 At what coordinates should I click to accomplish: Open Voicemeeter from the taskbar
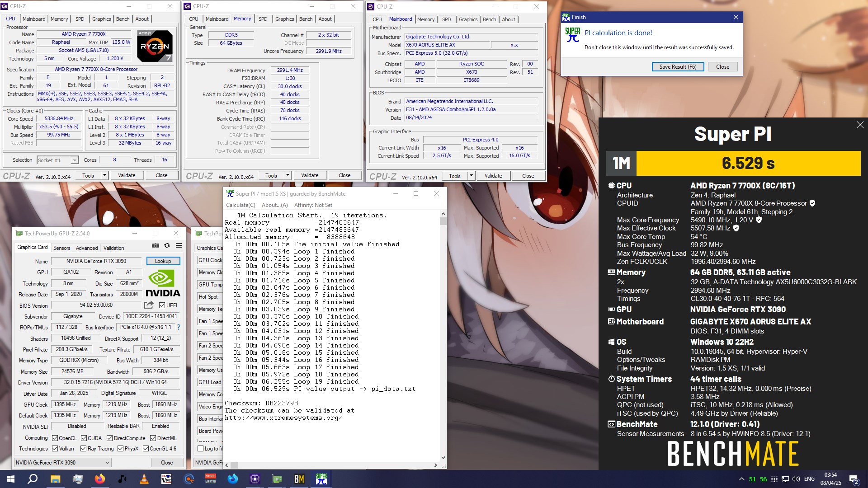tap(210, 479)
